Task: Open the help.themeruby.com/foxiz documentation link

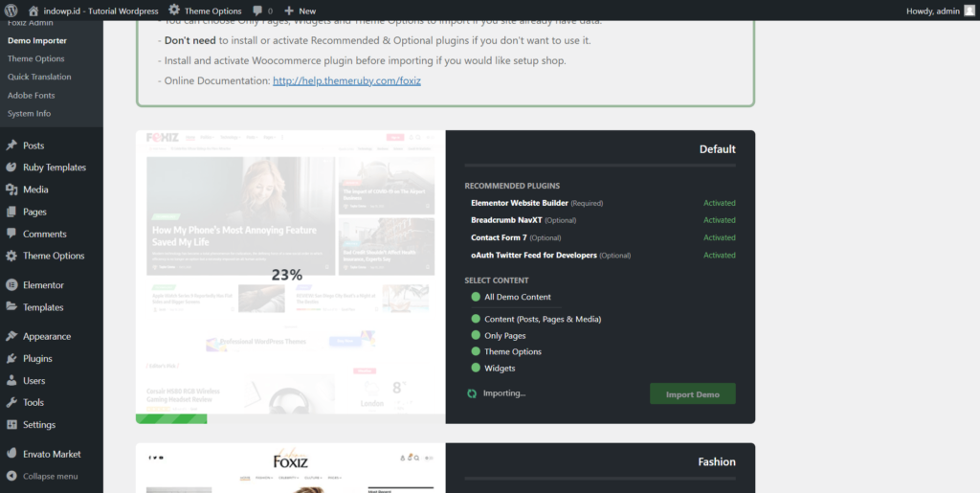Action: tap(346, 80)
